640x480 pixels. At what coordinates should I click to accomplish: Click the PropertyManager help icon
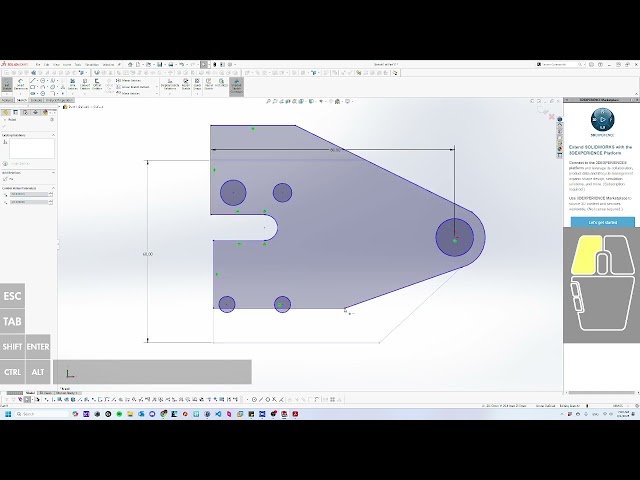52,120
